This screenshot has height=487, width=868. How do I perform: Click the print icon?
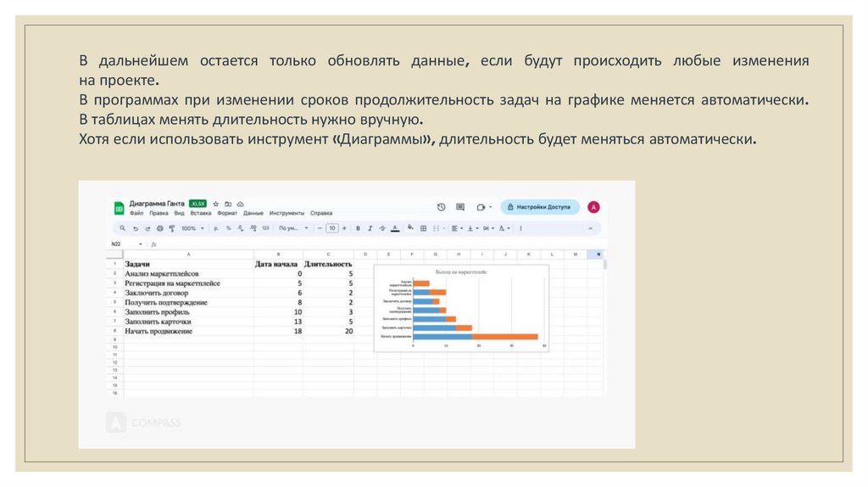tap(159, 228)
